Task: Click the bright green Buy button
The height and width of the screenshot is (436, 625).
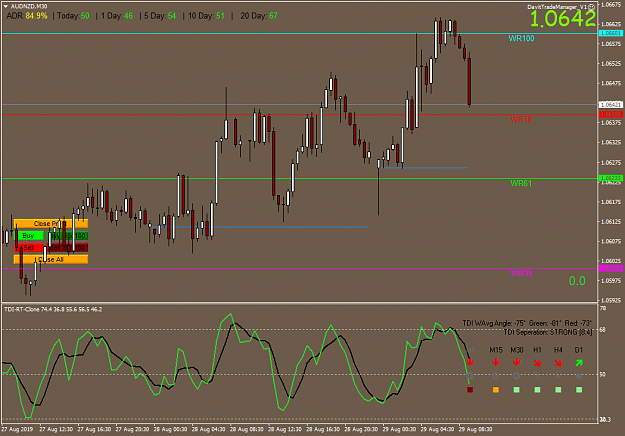Action: click(28, 236)
